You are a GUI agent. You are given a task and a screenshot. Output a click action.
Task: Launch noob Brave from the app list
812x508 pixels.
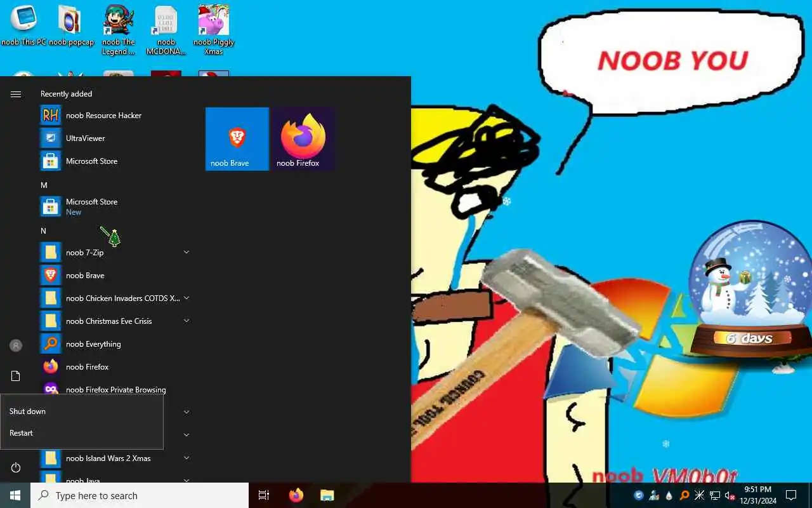click(115, 276)
